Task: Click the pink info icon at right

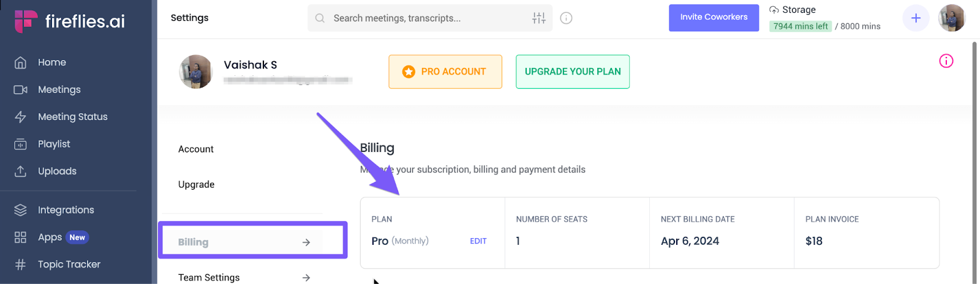Action: click(x=946, y=61)
